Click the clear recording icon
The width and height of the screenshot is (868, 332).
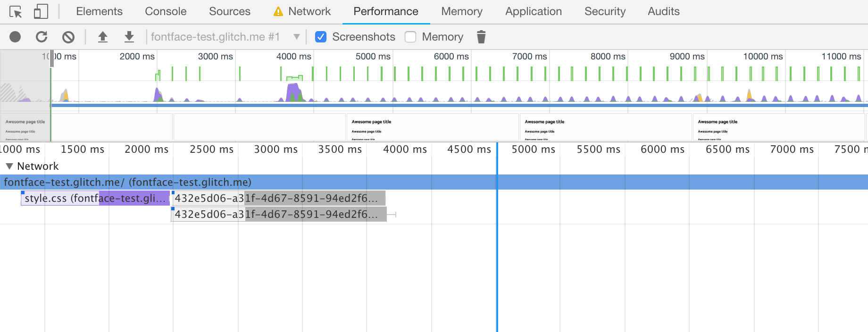coord(68,37)
